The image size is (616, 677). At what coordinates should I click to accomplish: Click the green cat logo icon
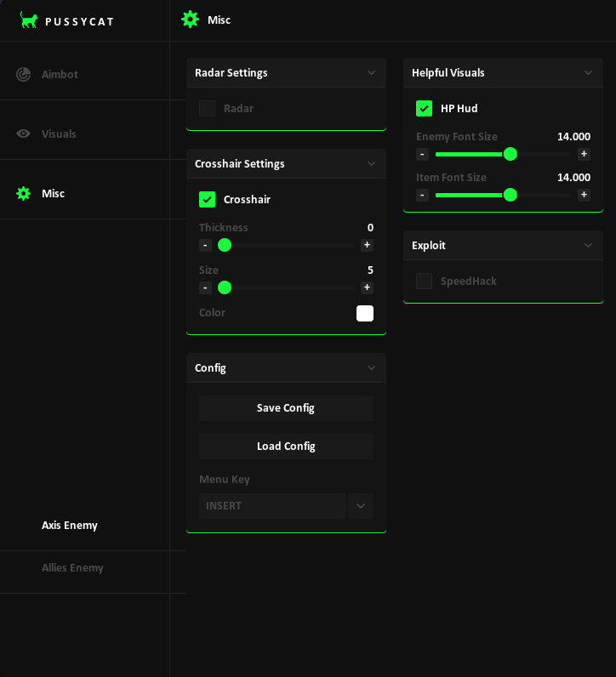pyautogui.click(x=29, y=20)
